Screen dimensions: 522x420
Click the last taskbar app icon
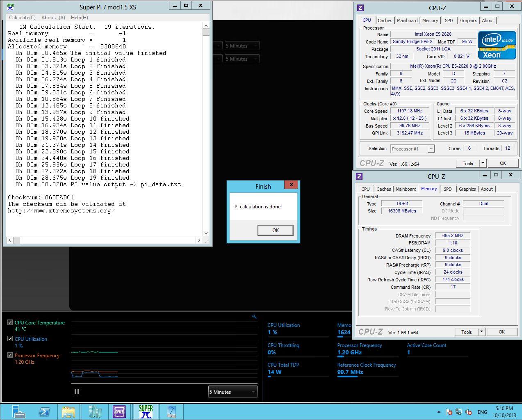pyautogui.click(x=171, y=411)
